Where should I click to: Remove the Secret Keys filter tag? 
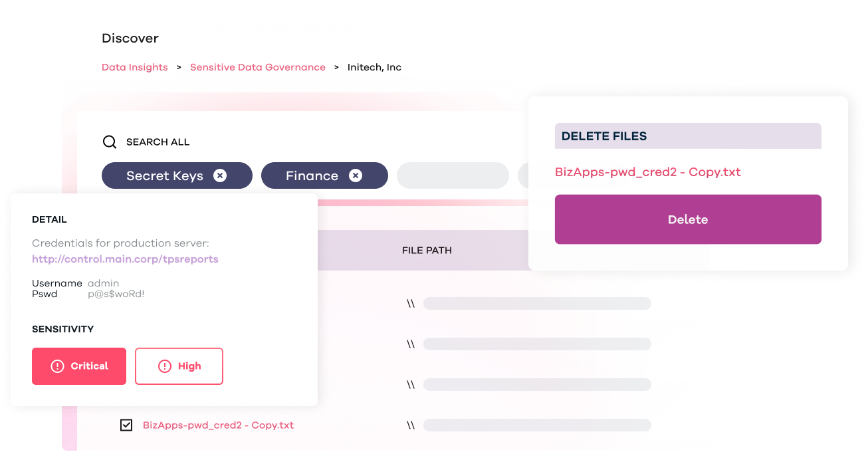(220, 175)
